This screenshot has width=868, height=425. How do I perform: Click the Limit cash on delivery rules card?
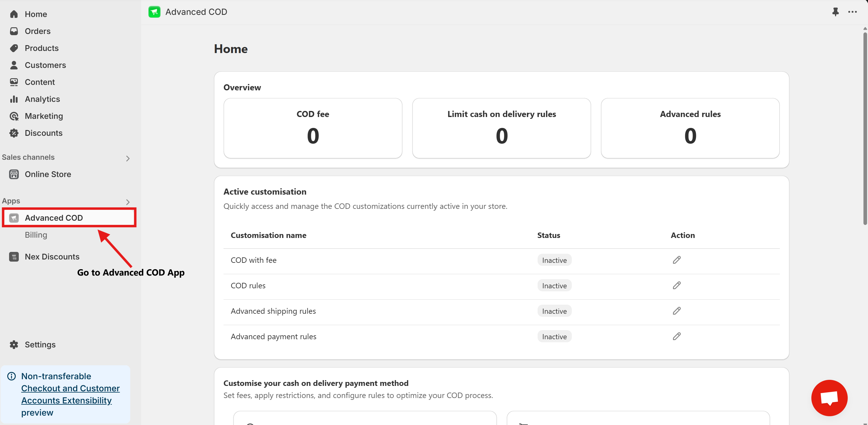tap(501, 128)
